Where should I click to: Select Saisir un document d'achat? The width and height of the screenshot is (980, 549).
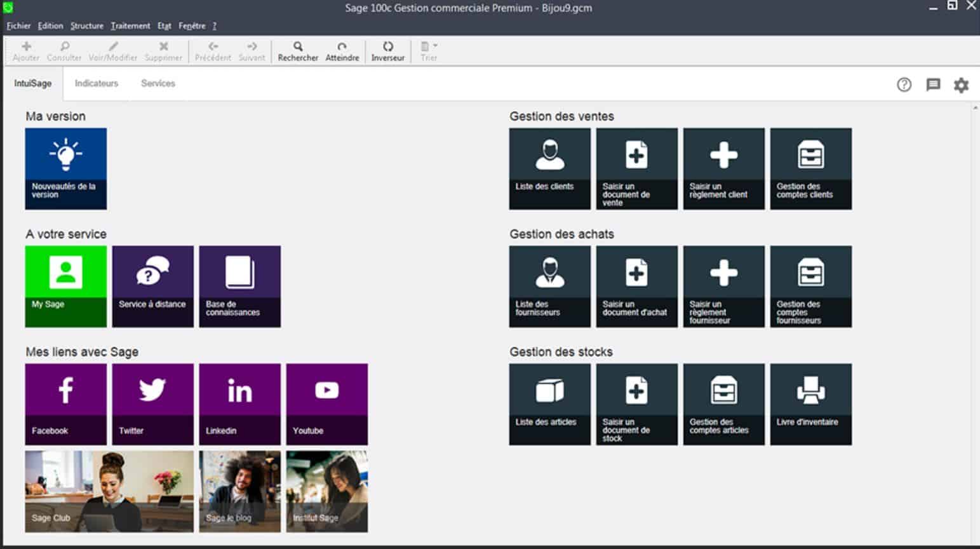coord(636,286)
